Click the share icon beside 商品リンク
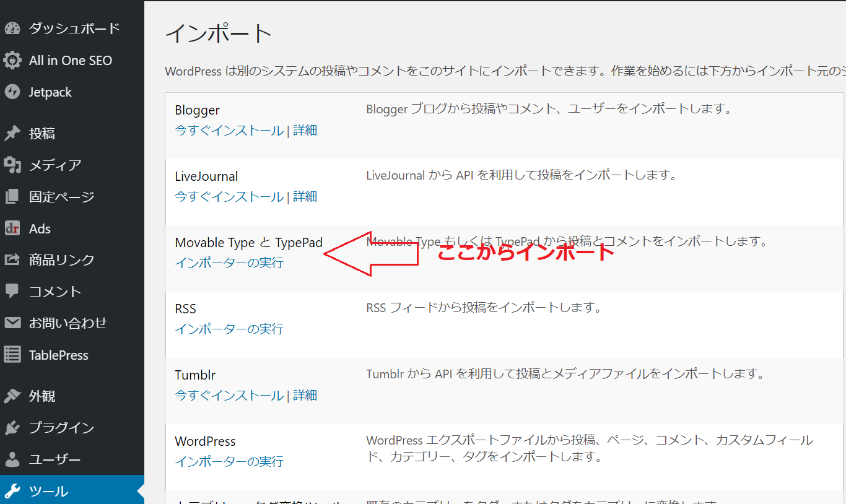Image resolution: width=846 pixels, height=504 pixels. click(x=12, y=260)
